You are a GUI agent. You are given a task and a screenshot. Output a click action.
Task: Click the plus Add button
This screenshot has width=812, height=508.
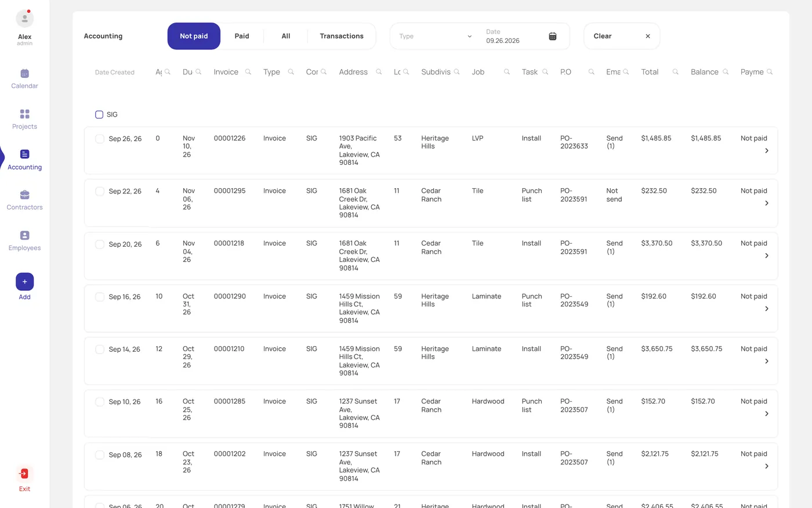[x=24, y=282]
